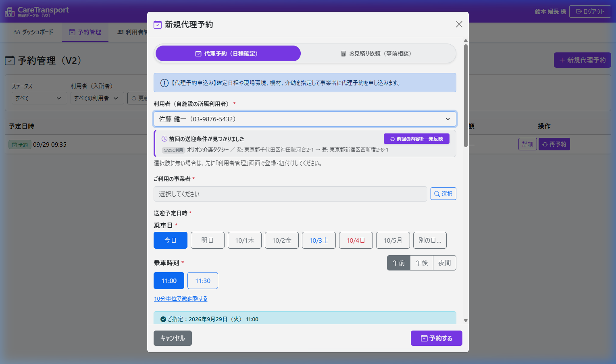Choose the 11:00 boarding time
Viewport: 616px width, 364px height.
[x=169, y=281]
